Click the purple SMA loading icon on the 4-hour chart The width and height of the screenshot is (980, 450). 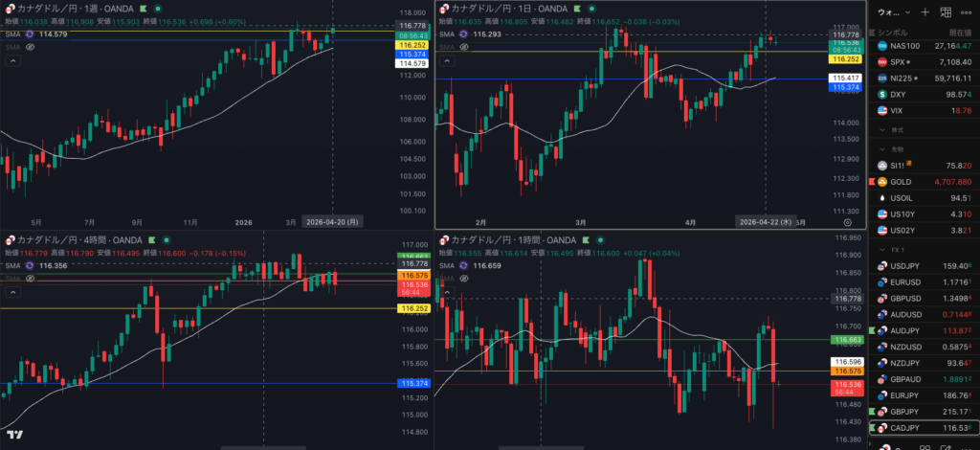pyautogui.click(x=29, y=265)
